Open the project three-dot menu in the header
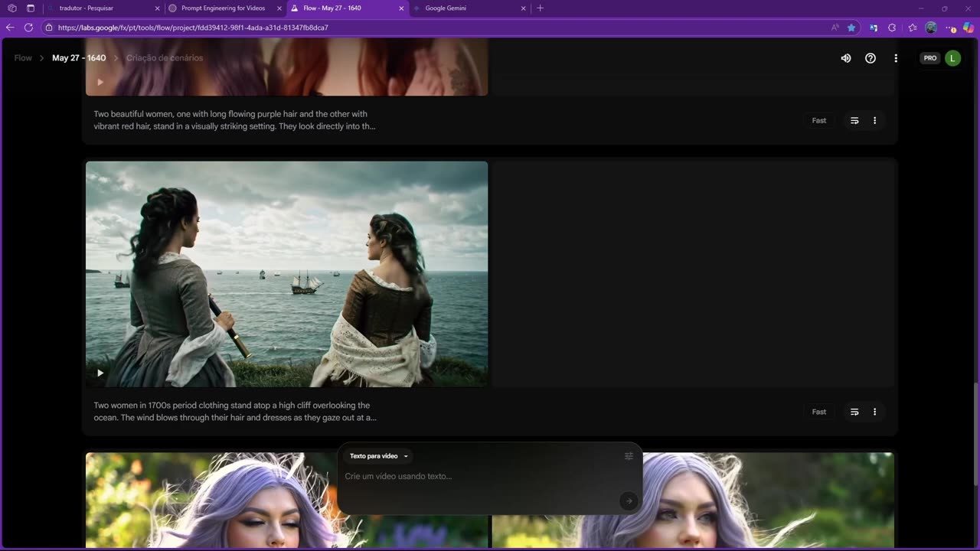 pyautogui.click(x=896, y=58)
